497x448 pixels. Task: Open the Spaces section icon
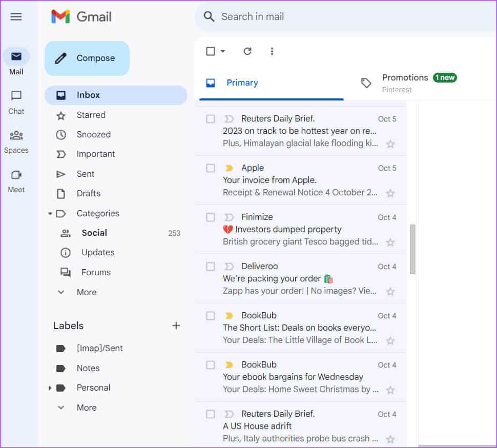(16, 135)
